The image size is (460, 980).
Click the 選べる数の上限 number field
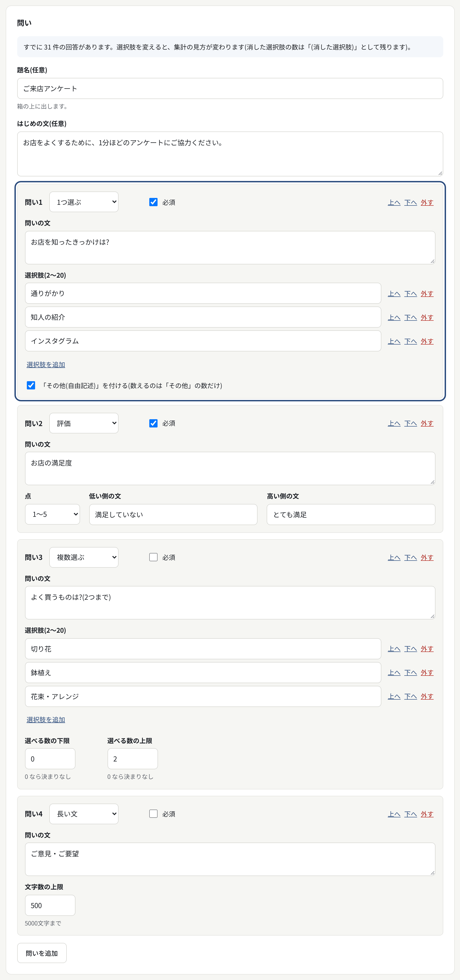point(133,758)
